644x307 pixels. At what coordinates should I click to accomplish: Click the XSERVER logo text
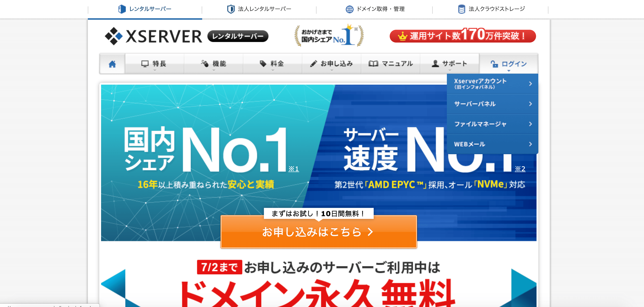pyautogui.click(x=164, y=37)
